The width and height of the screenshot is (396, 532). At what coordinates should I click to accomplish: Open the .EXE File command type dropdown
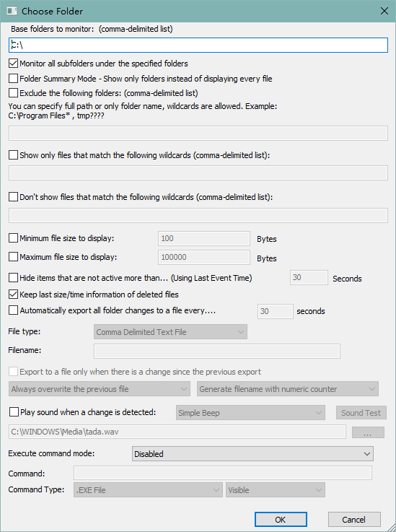pos(148,490)
